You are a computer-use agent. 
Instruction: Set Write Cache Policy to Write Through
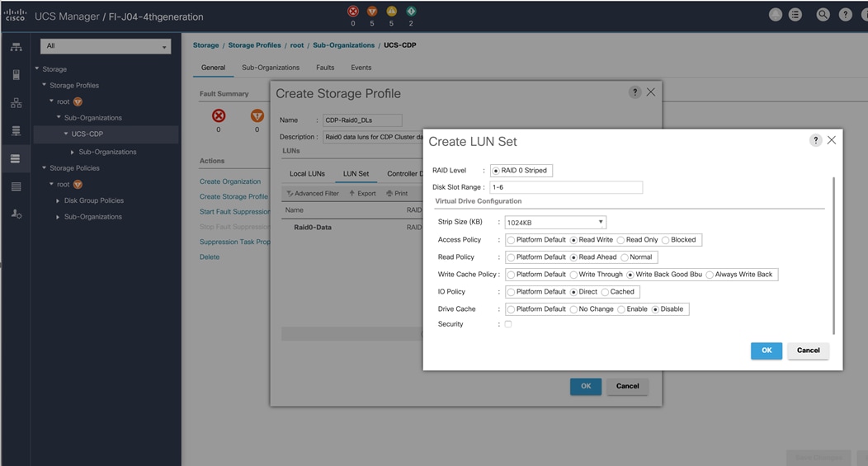pos(573,275)
